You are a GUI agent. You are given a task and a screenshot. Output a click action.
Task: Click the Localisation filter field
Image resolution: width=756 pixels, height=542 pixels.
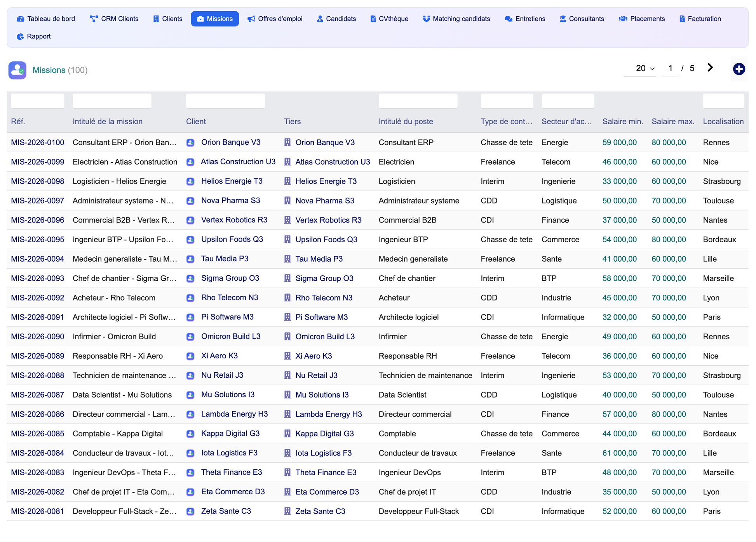coord(723,101)
